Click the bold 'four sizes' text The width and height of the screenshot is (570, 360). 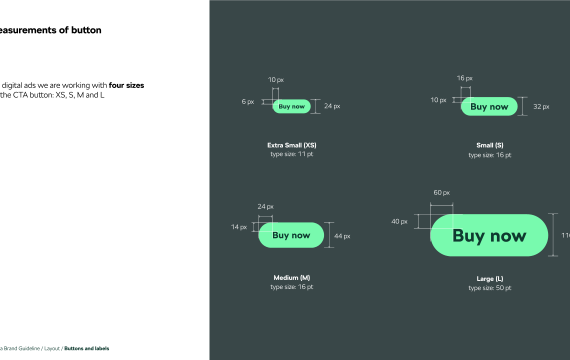(x=127, y=85)
